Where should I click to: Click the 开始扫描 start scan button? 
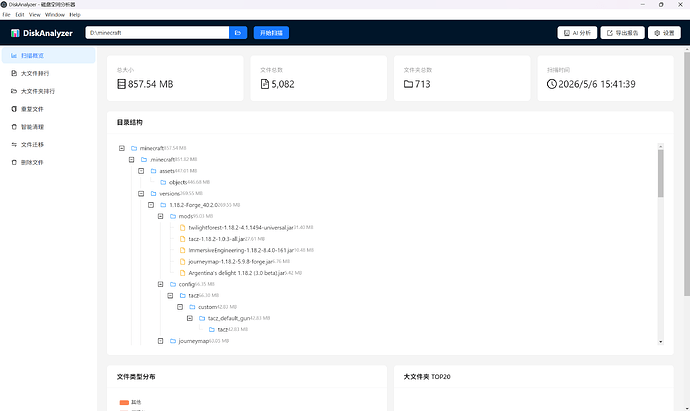[x=271, y=33]
